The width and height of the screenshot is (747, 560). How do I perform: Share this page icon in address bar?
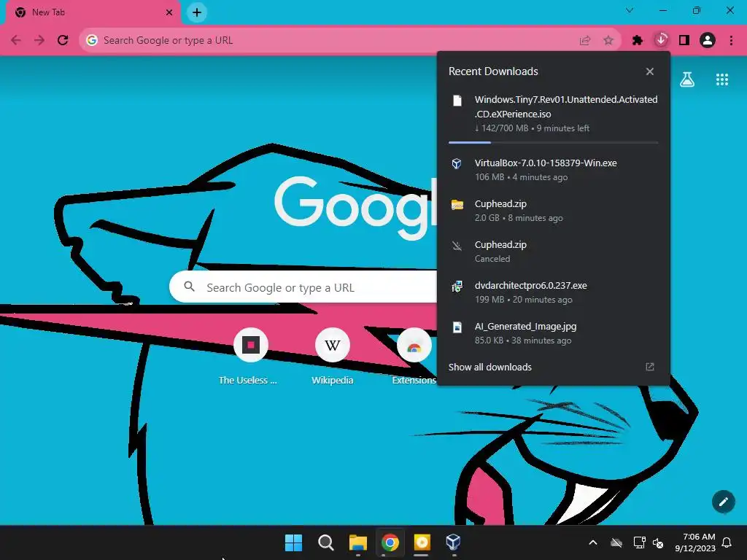click(585, 41)
